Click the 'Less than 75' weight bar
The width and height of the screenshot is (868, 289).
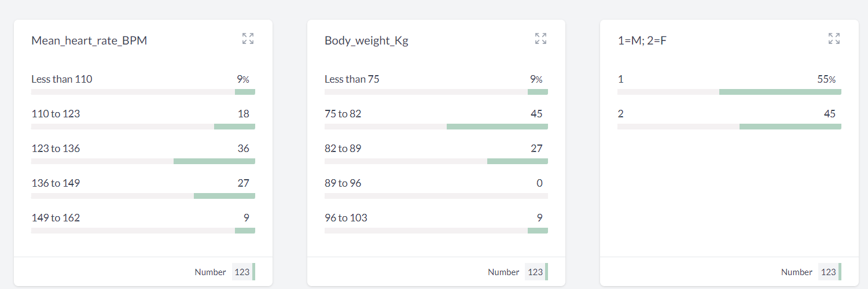tap(436, 92)
